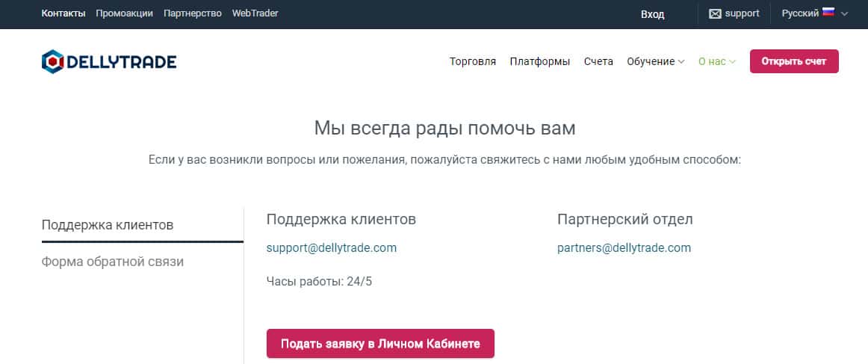Select the Поддержка клиентов sidebar tab

click(142, 225)
